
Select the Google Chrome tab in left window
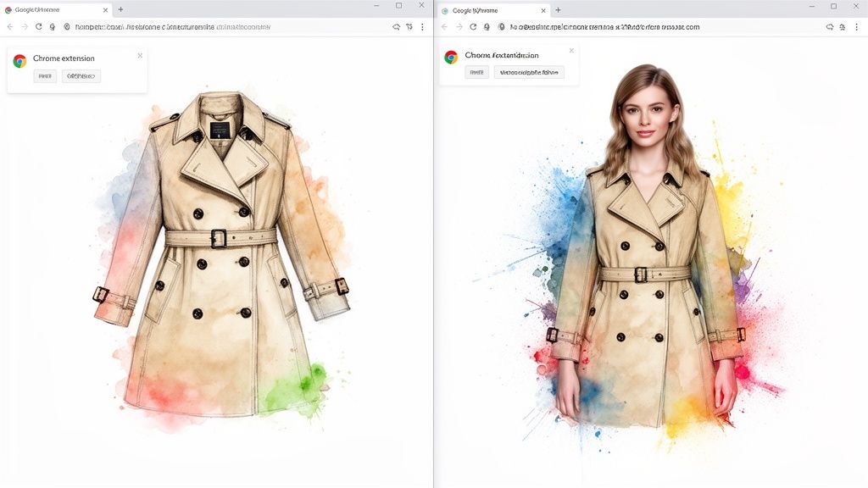(57, 10)
